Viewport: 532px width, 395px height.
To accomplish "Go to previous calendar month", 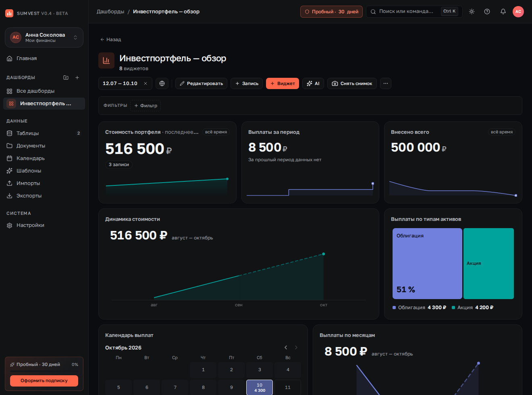I will tap(286, 347).
